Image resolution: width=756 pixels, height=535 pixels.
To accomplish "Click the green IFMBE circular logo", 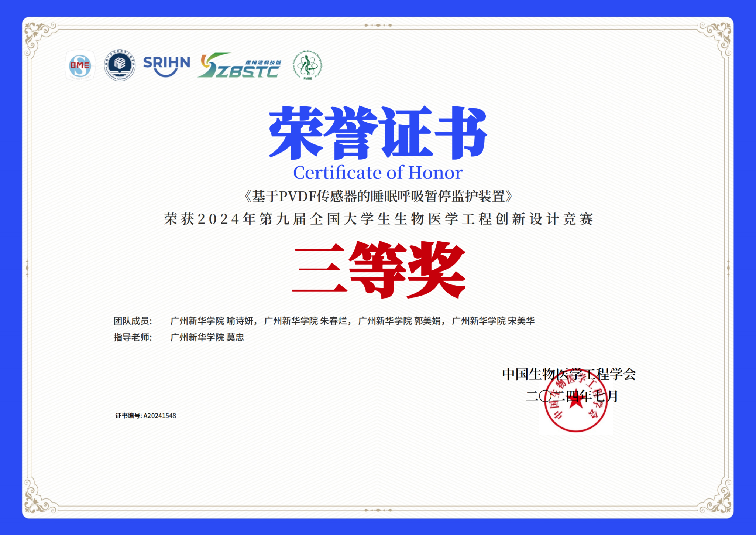I will coord(307,65).
